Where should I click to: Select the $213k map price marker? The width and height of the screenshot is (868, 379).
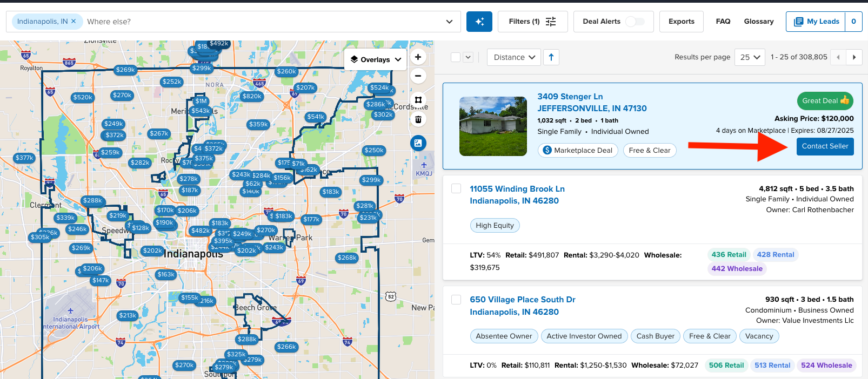pyautogui.click(x=128, y=316)
